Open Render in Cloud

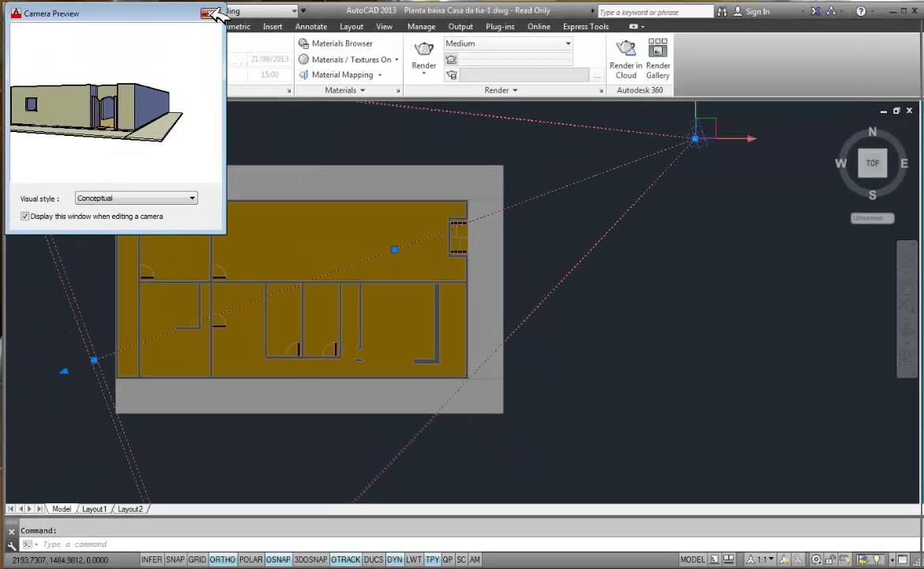click(625, 59)
